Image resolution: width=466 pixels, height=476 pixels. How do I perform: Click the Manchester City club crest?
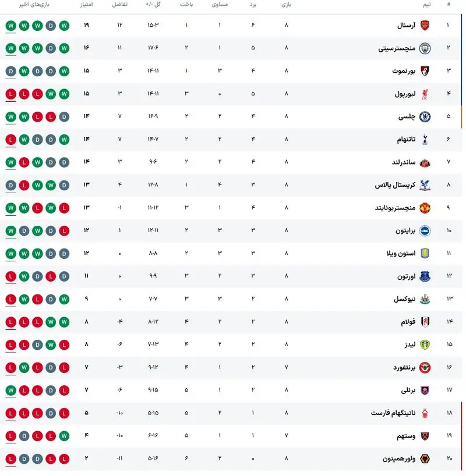pos(425,48)
